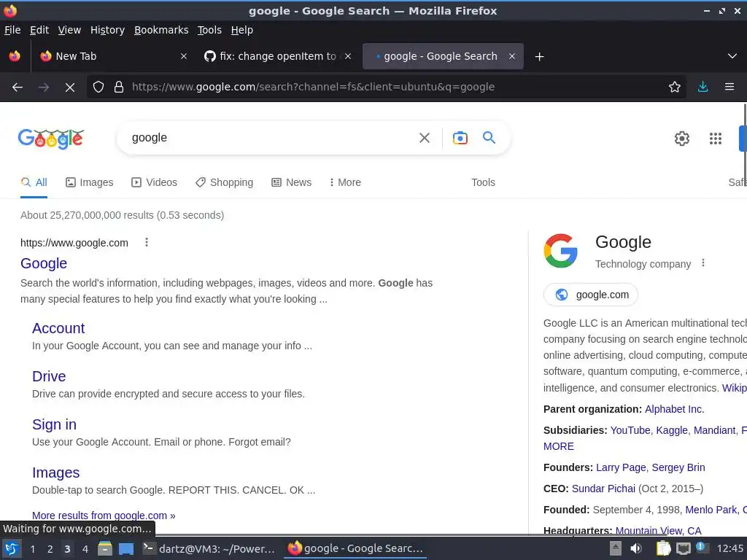Image resolution: width=747 pixels, height=560 pixels.
Task: Switch to the New Tab tab
Action: (112, 56)
